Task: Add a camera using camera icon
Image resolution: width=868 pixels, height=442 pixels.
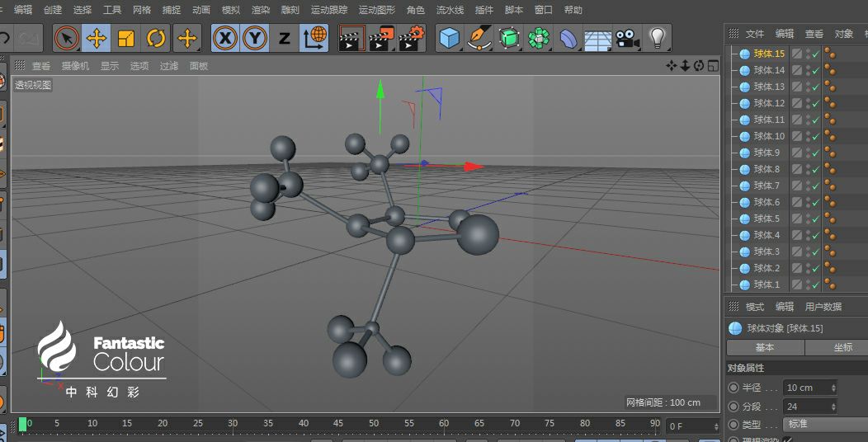Action: (x=627, y=38)
